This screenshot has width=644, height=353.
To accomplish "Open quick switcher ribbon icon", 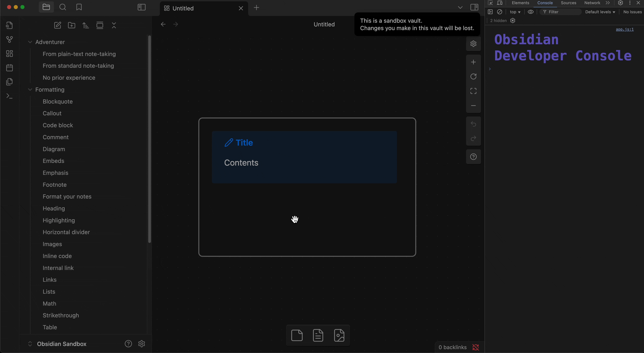I will point(10,25).
